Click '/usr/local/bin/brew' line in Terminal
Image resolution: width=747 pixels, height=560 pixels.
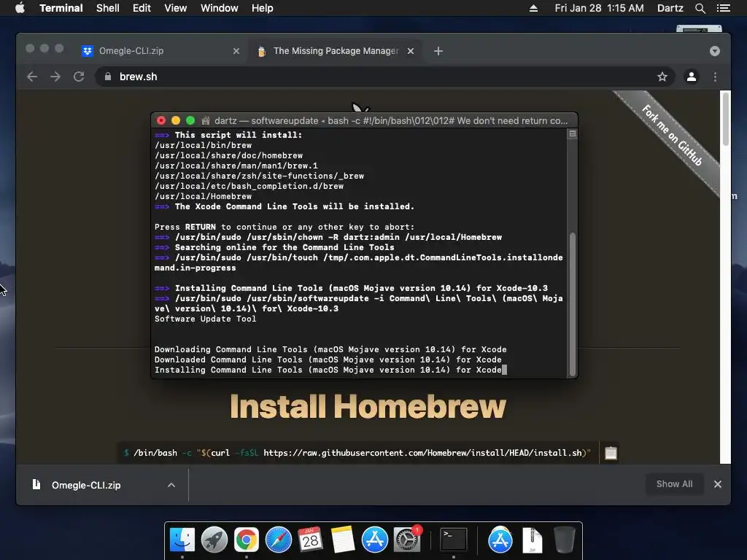point(203,145)
